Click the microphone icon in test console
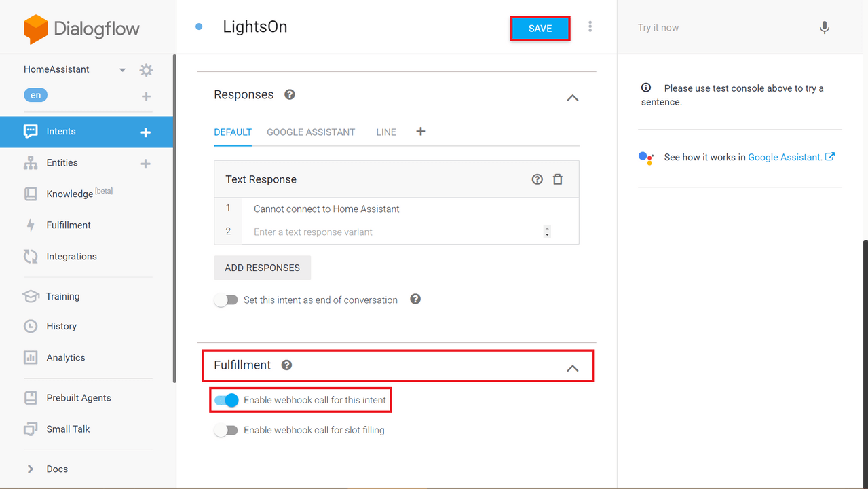 [x=825, y=28]
